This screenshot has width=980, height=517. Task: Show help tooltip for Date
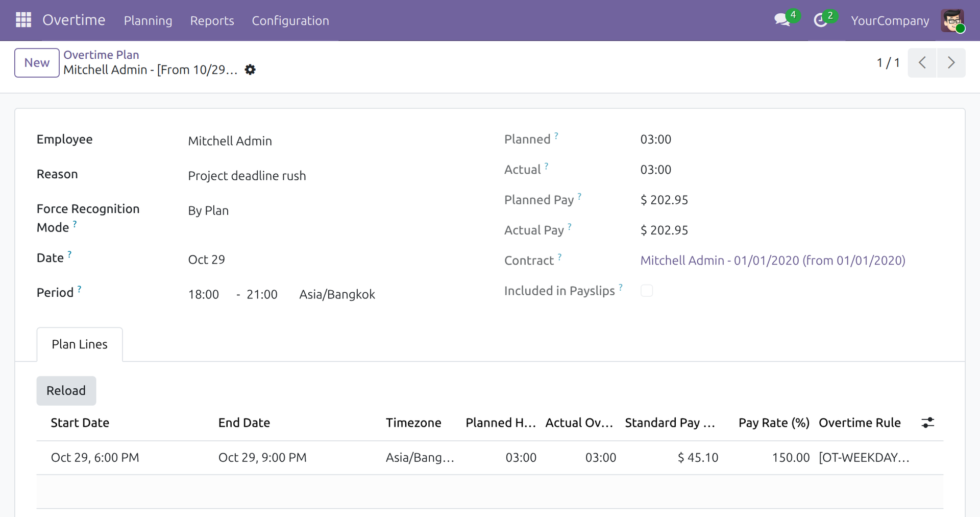pos(69,254)
